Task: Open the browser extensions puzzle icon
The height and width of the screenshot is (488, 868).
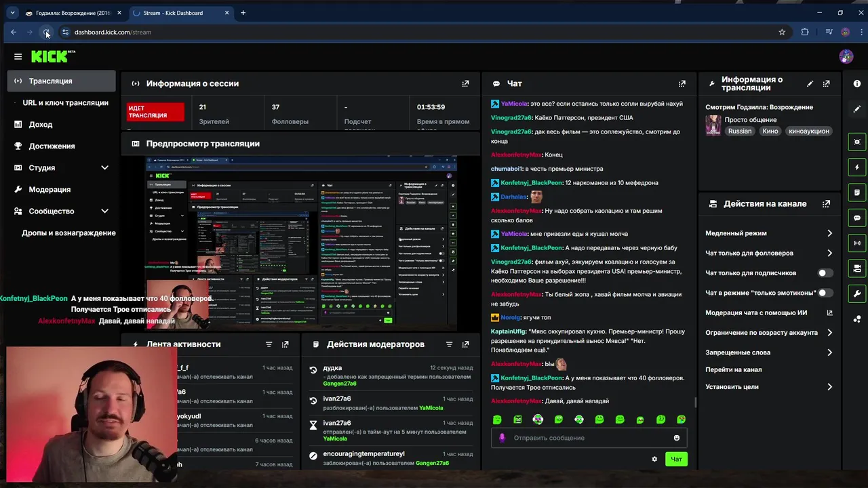Action: pos(805,32)
